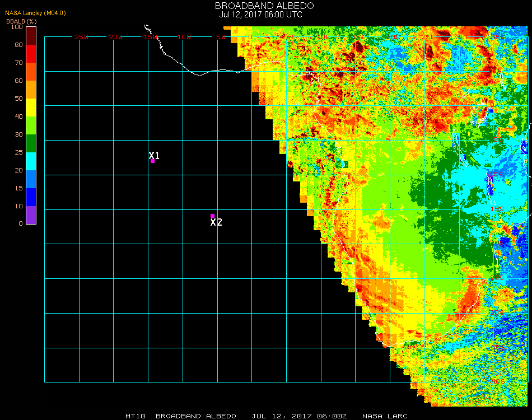Click the 20E longitude label
This screenshot has width=532, height=420.
[394, 37]
